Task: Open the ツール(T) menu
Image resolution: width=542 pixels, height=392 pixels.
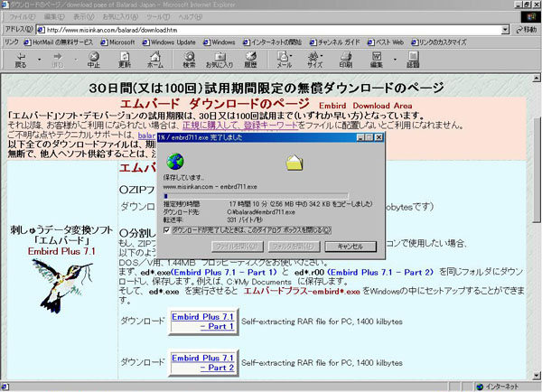Action: click(158, 17)
